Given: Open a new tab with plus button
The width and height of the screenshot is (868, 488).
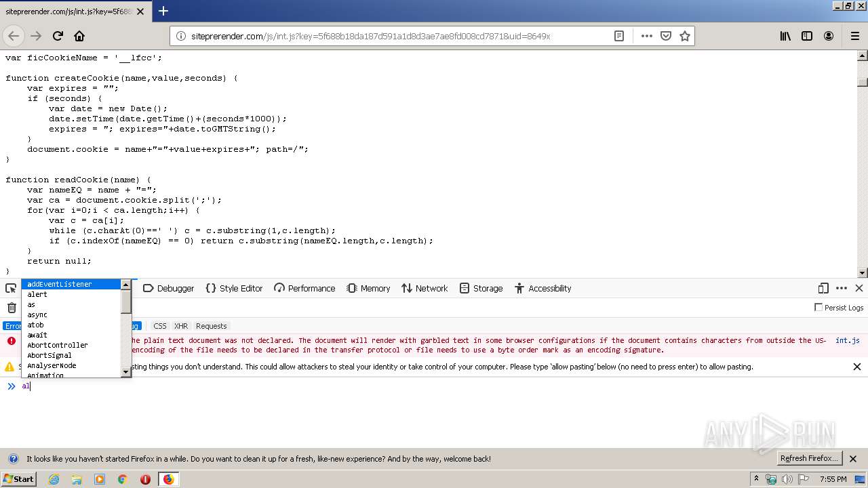Looking at the screenshot, I should (x=163, y=11).
